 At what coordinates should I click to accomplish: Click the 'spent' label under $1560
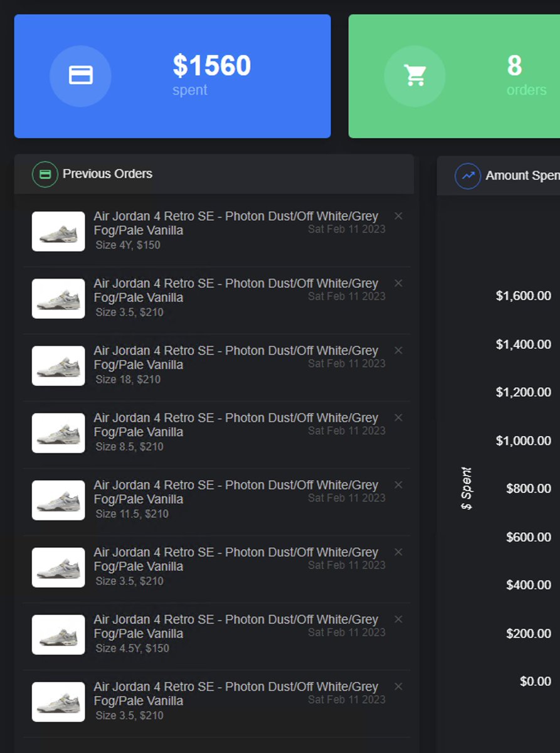coord(190,90)
